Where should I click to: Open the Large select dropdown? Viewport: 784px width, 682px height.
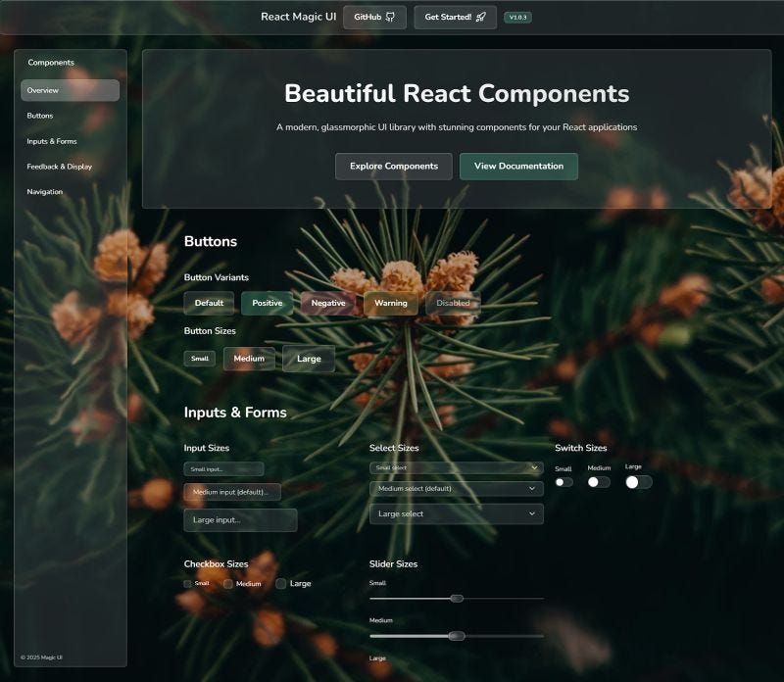point(457,514)
